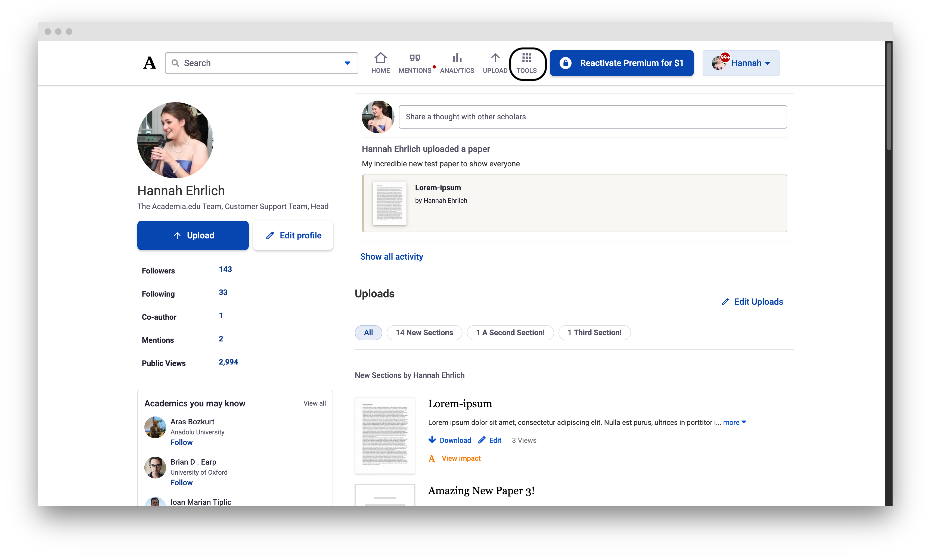The image size is (931, 560).
Task: Click the Public Views count 2,994
Action: click(228, 362)
